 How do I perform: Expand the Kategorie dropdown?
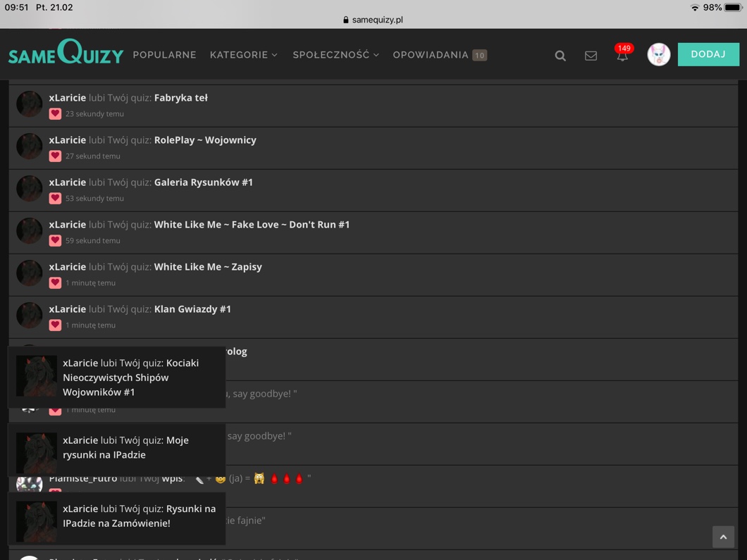click(244, 55)
